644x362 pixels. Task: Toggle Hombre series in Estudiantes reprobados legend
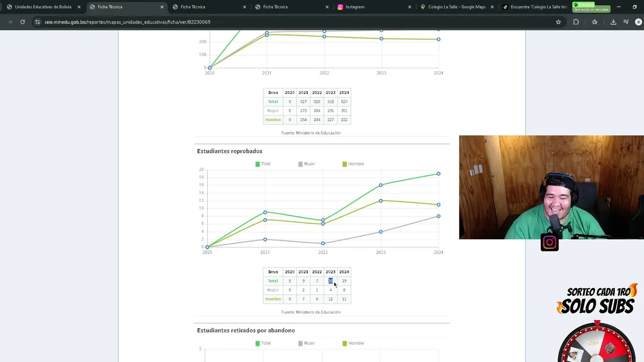click(x=353, y=164)
